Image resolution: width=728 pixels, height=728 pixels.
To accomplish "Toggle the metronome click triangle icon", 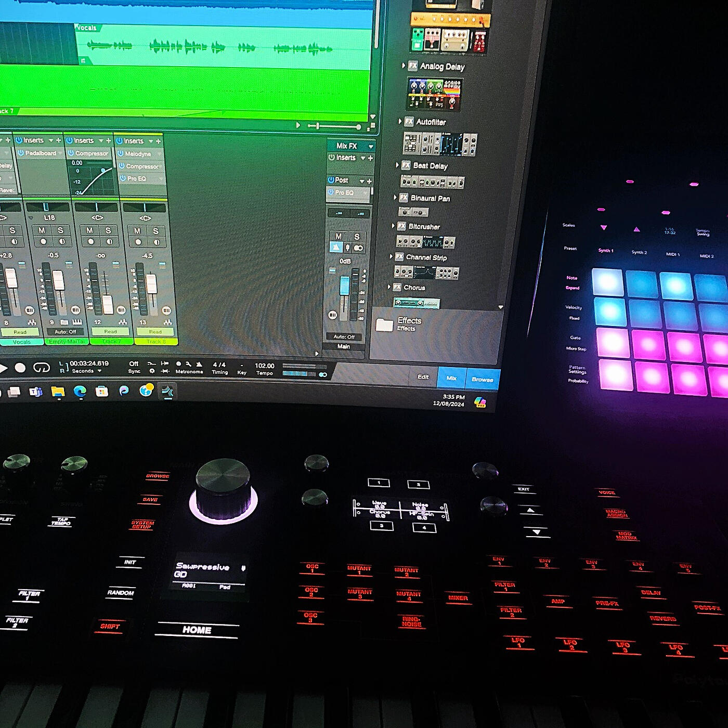I will [199, 364].
